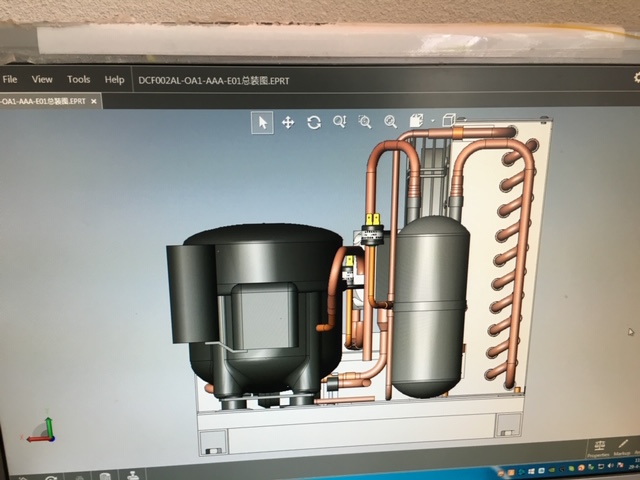
Task: Open the Markup pencil tool
Action: (622, 446)
